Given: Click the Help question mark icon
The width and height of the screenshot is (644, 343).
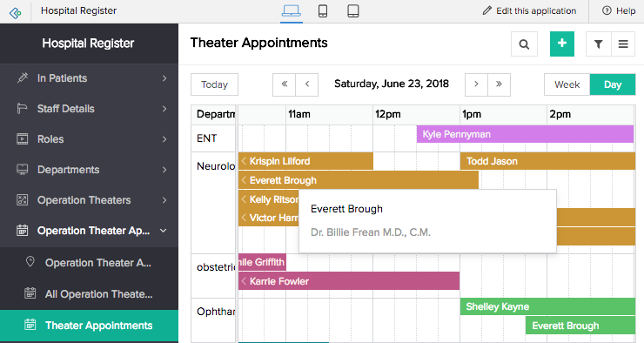Looking at the screenshot, I should click(x=607, y=10).
